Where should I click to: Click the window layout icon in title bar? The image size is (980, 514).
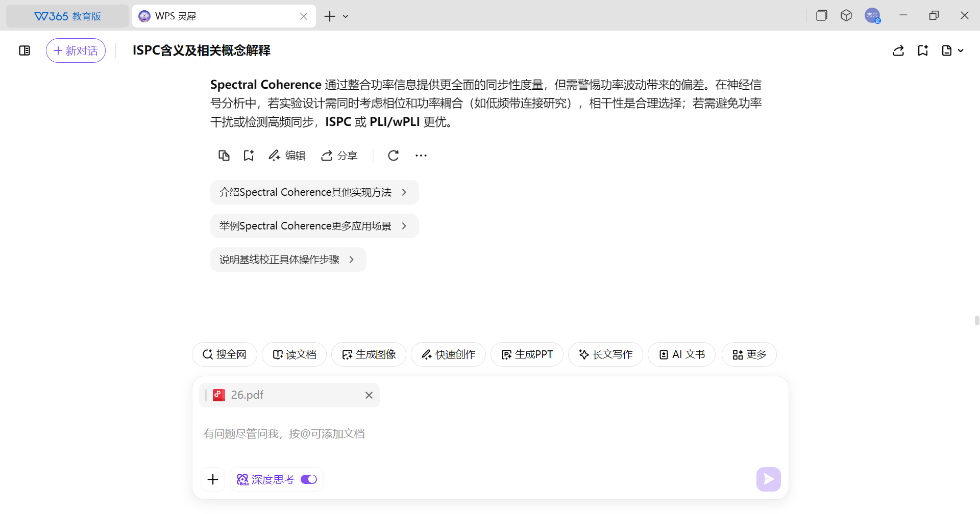821,15
